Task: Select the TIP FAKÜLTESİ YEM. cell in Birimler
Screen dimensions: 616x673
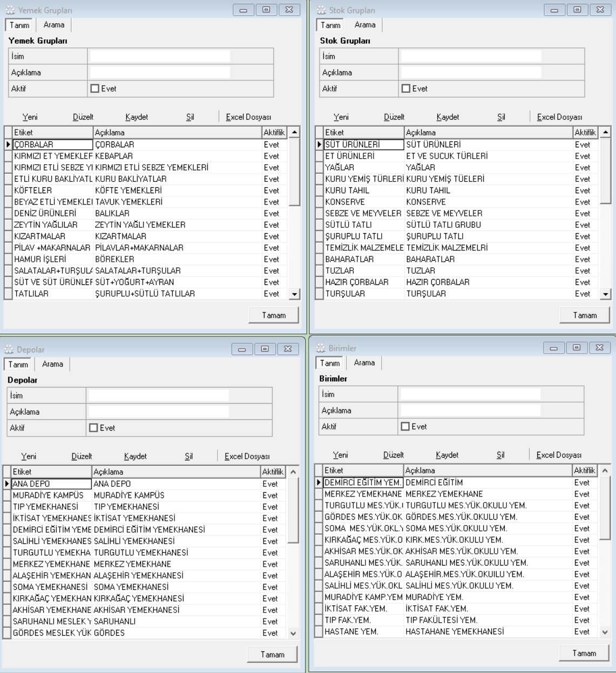Action: point(488,620)
